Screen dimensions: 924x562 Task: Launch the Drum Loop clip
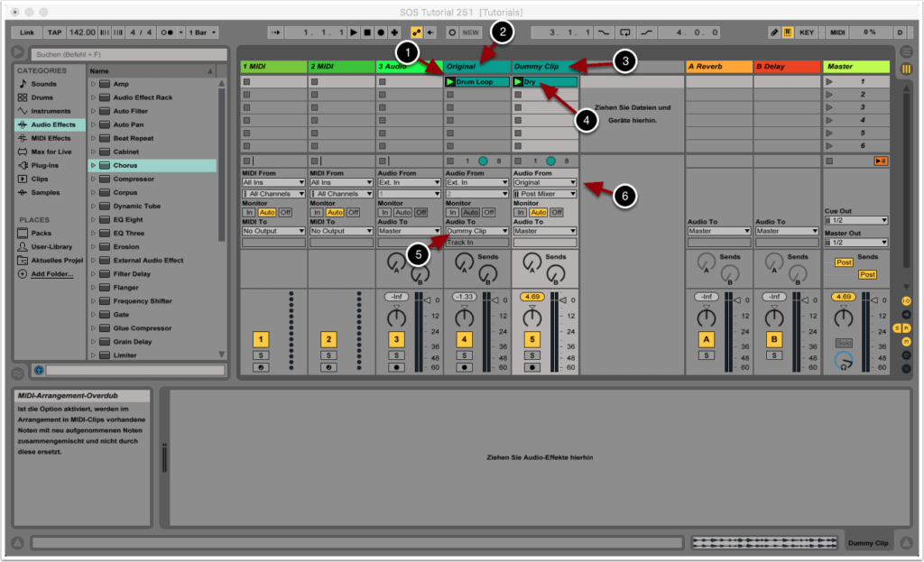coord(450,82)
